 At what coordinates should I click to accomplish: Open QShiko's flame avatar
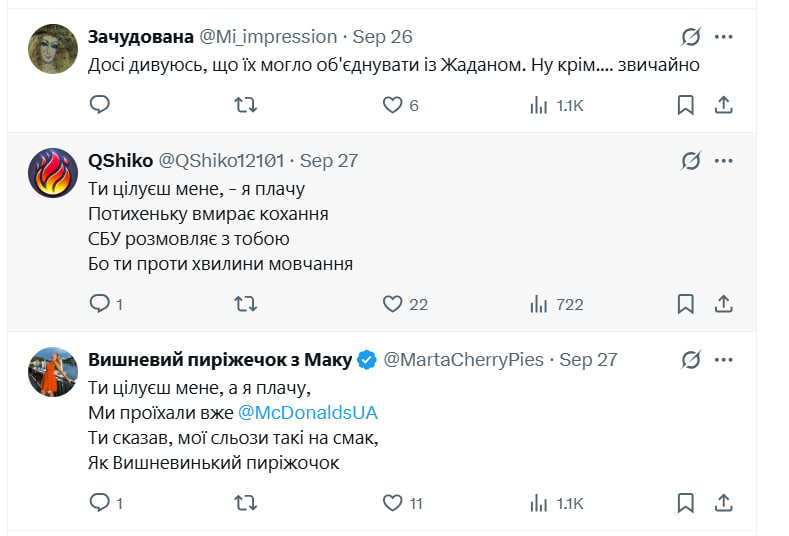[53, 173]
